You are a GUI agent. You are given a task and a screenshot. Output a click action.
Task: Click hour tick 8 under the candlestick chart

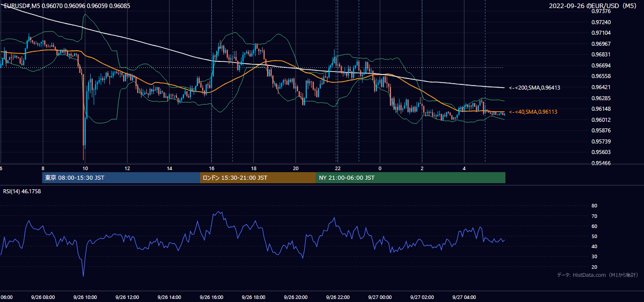click(x=43, y=168)
